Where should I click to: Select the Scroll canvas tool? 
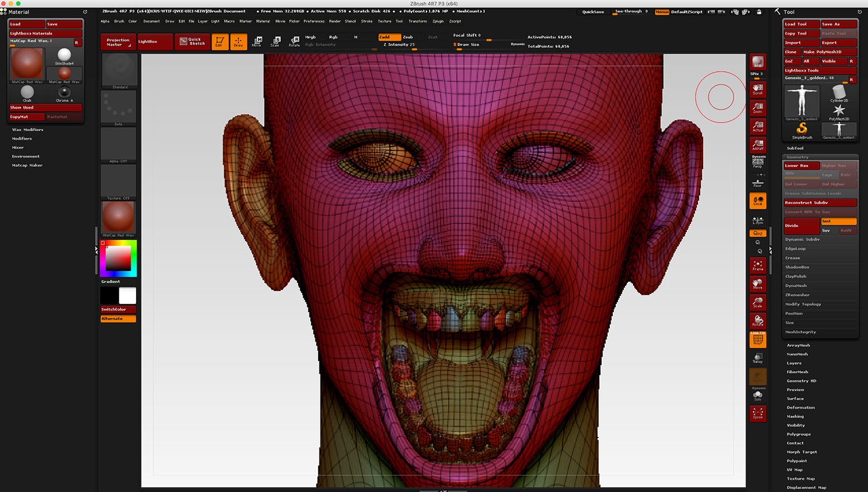(757, 89)
